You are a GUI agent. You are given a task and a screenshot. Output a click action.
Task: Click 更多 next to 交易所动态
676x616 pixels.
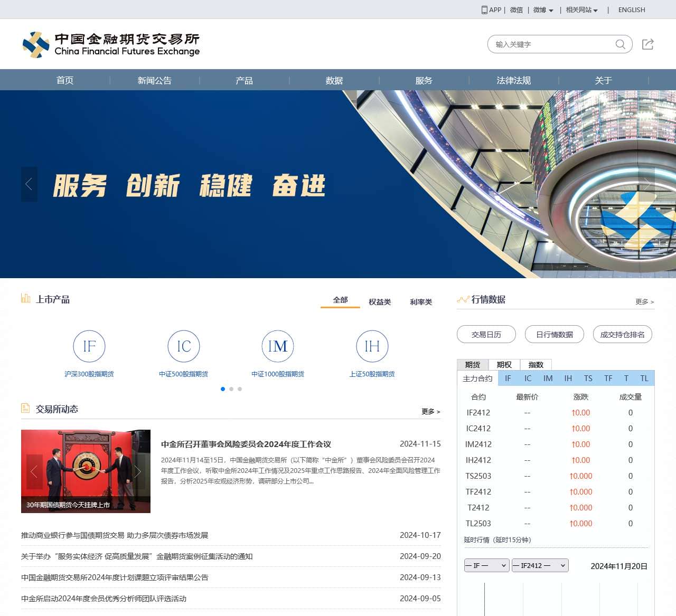431,412
